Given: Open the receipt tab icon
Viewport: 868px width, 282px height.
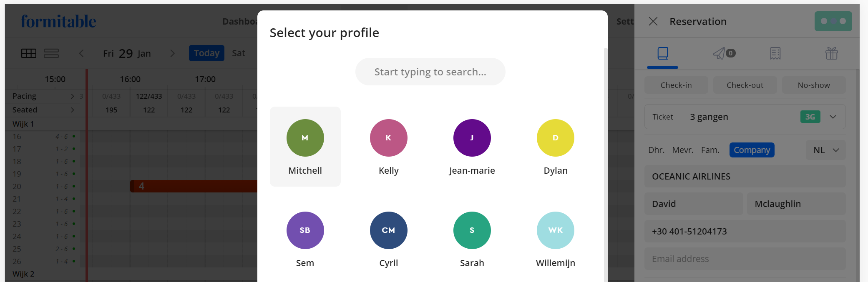Looking at the screenshot, I should [775, 53].
